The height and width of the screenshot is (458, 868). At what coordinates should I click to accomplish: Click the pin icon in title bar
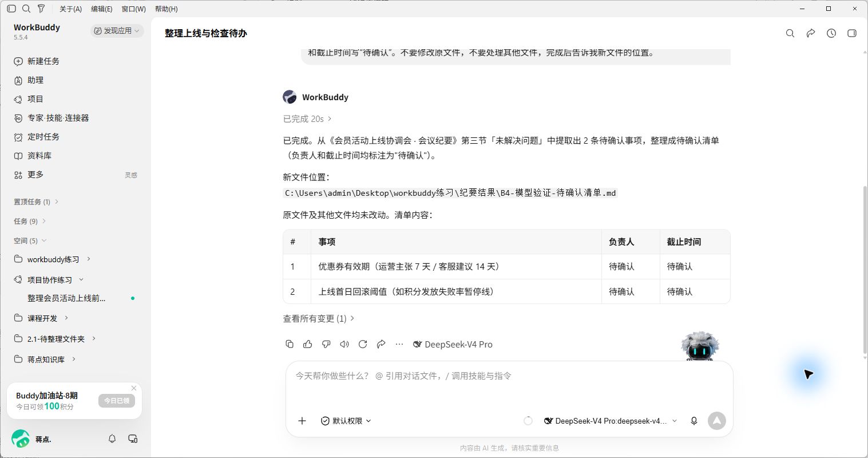click(41, 9)
